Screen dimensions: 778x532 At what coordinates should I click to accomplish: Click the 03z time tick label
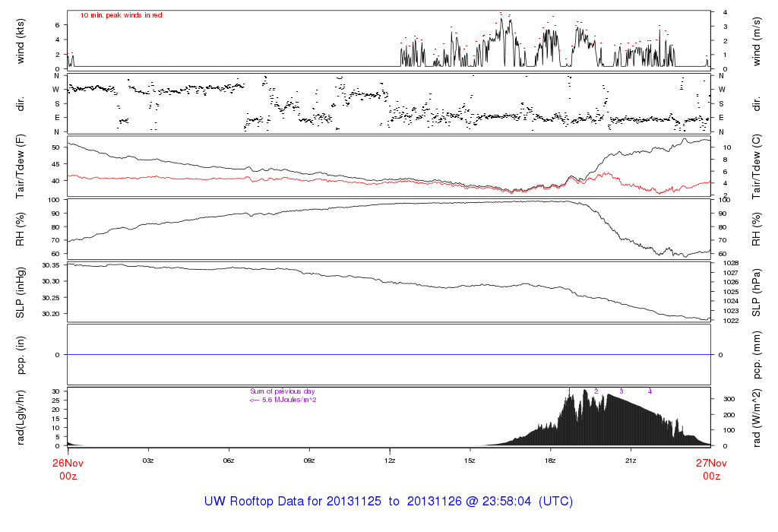148,461
